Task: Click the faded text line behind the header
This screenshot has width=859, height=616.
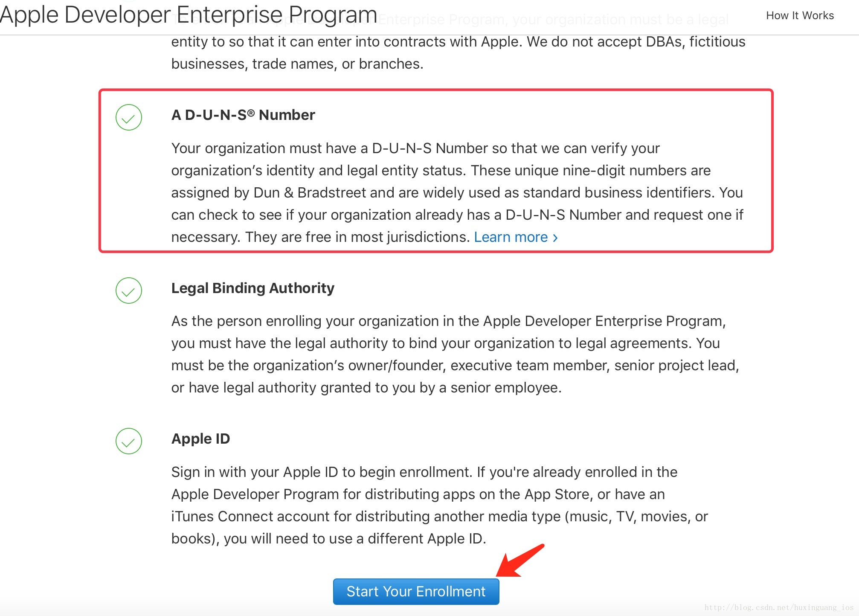Action: point(554,20)
